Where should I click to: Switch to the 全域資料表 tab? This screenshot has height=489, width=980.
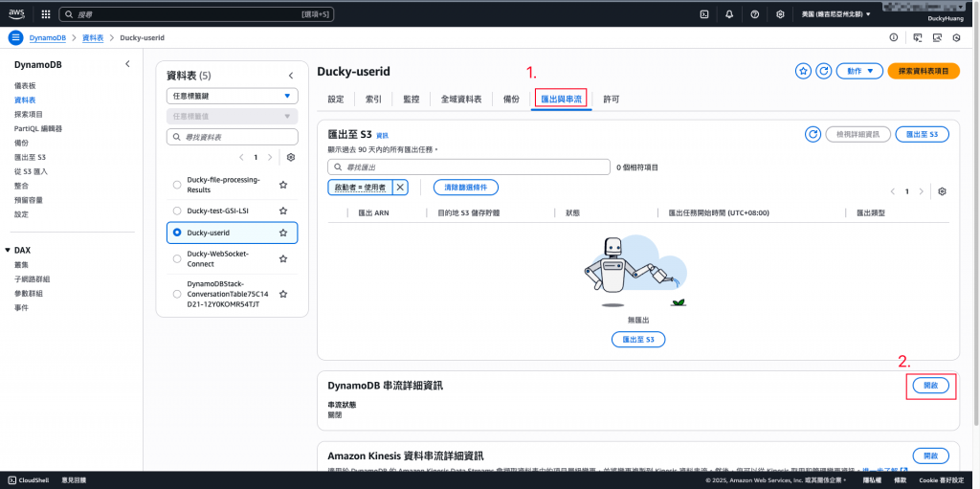point(461,100)
